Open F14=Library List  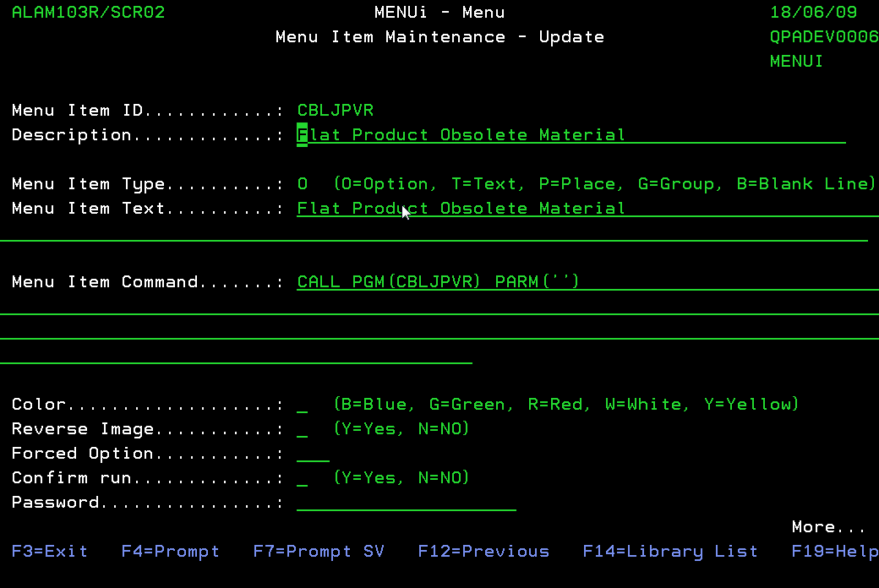(x=670, y=552)
